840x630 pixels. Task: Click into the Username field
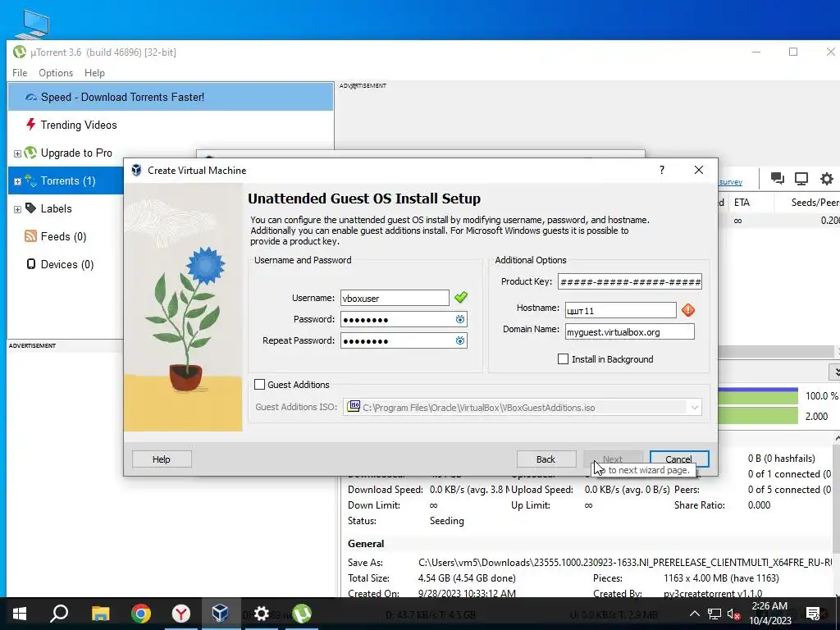point(395,298)
